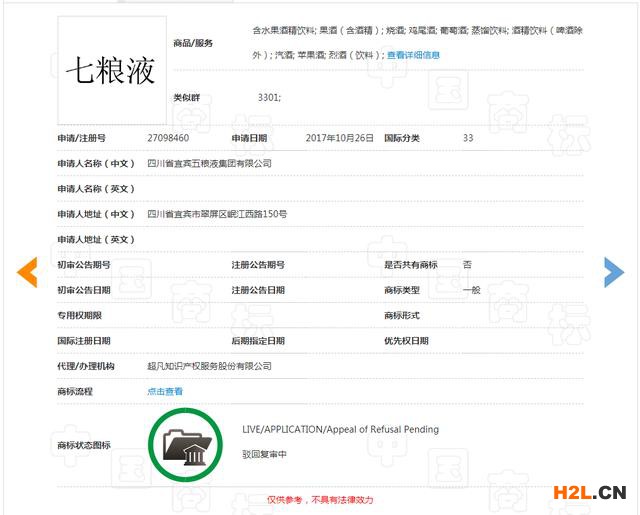Open the 七粮液 trademark image
640x515 pixels.
pyautogui.click(x=110, y=69)
